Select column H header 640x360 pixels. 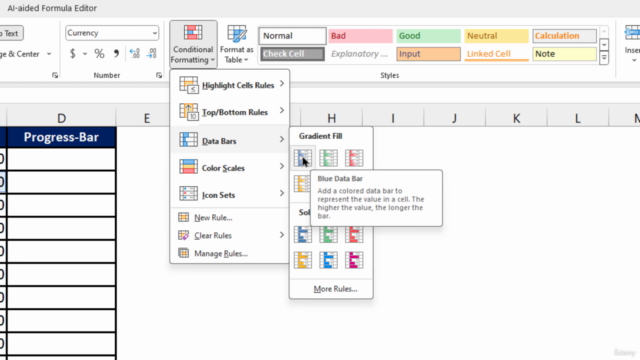point(331,118)
